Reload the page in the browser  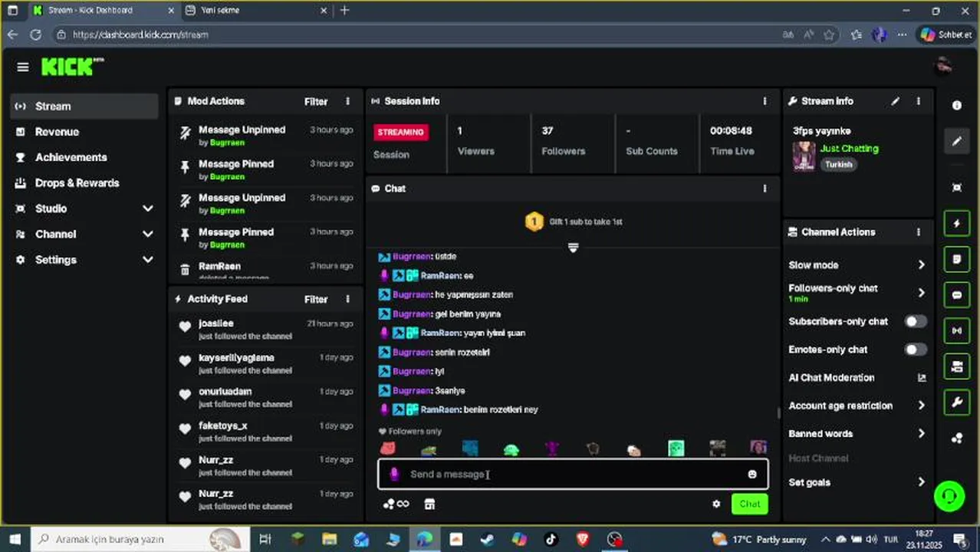point(35,34)
